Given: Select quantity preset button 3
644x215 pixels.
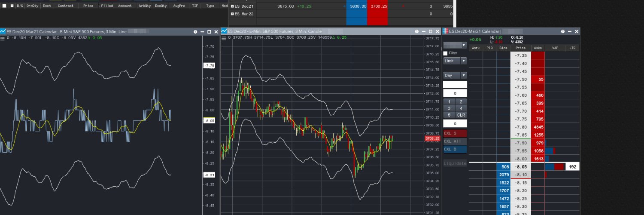Looking at the screenshot, I should (449, 108).
